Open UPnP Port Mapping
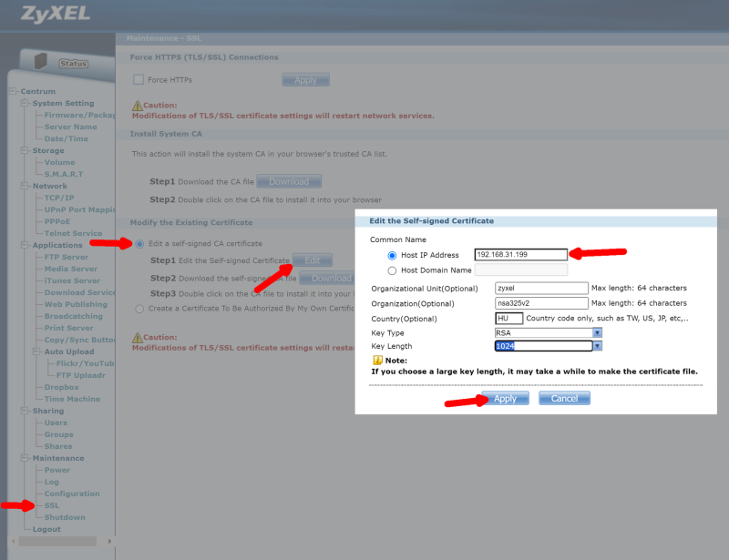This screenshot has height=560, width=729. point(79,209)
